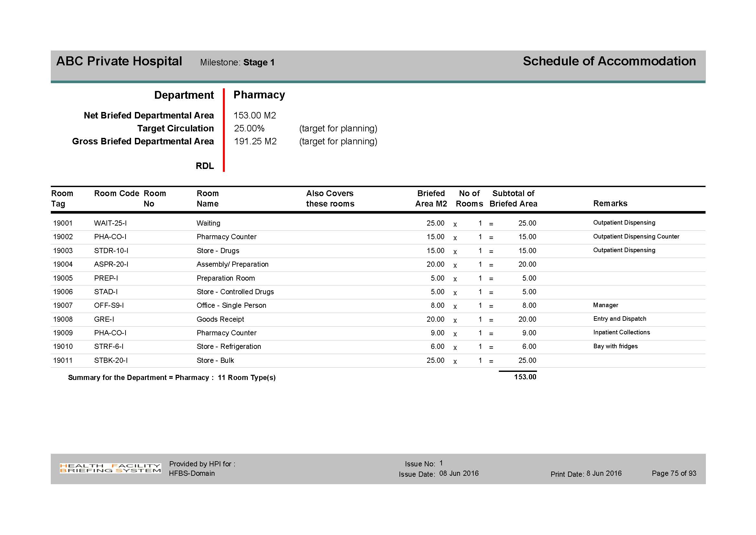Click the 'Manager' remark
Viewport: 756px width, 535px height.
tap(606, 306)
